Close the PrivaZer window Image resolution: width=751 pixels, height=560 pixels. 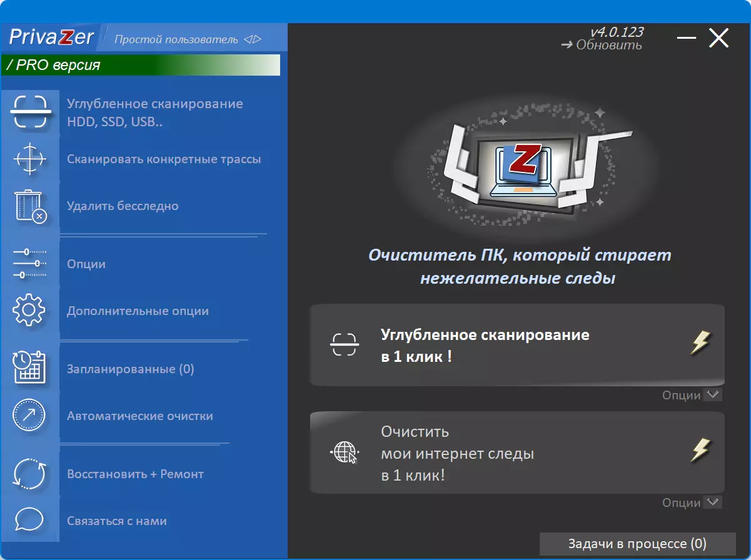718,39
